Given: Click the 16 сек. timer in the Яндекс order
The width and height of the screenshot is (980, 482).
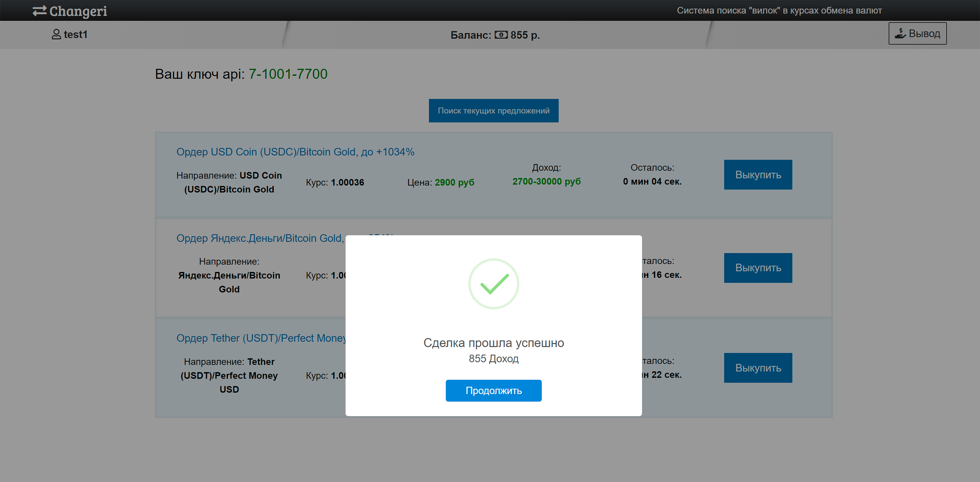Looking at the screenshot, I should point(666,275).
